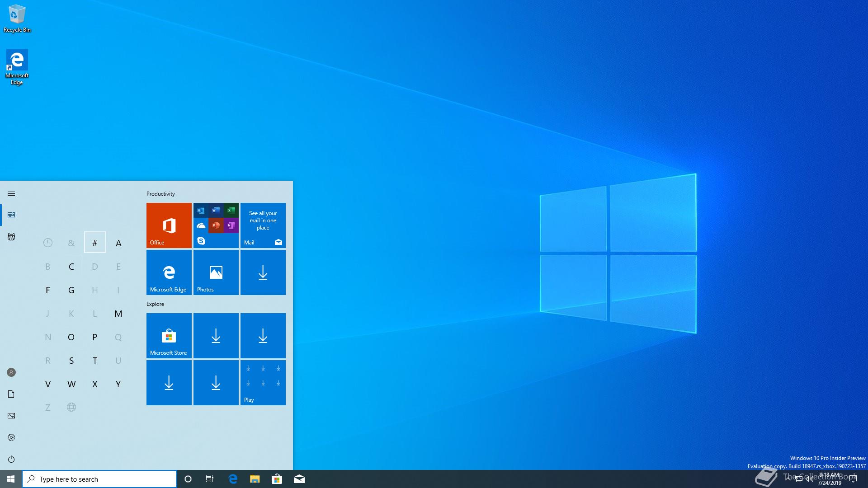Jump to apps starting with P
This screenshot has width=868, height=488.
(x=94, y=337)
